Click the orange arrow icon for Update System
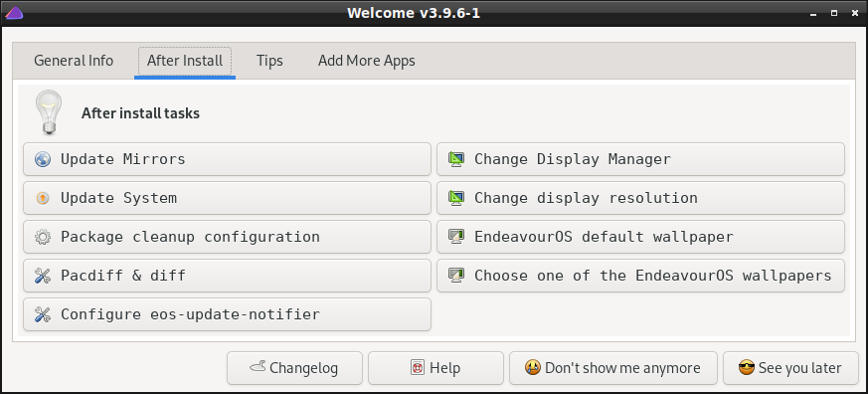 click(x=43, y=198)
